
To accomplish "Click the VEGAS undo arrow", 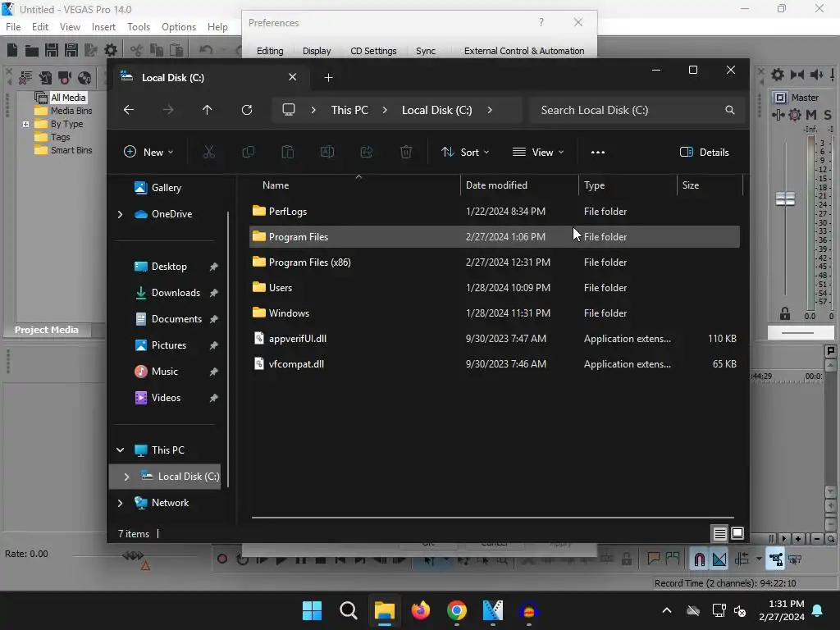I will 206,50.
